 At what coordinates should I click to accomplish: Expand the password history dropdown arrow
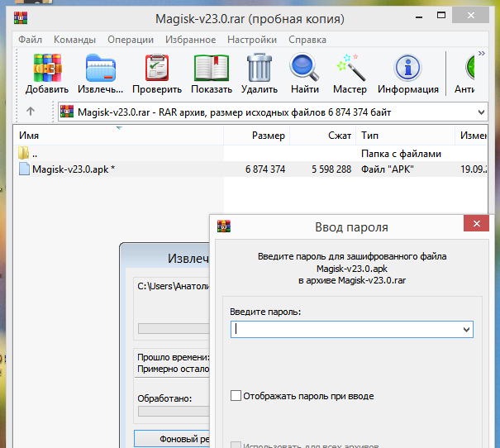(466, 330)
